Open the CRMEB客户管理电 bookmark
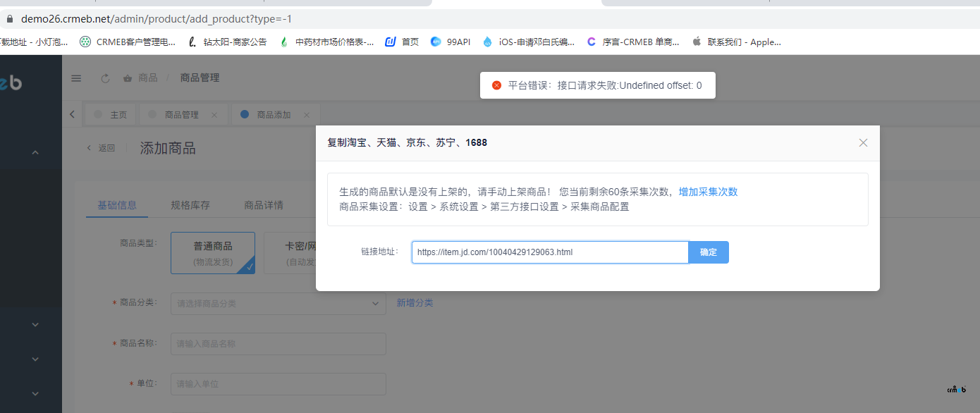 click(x=128, y=42)
